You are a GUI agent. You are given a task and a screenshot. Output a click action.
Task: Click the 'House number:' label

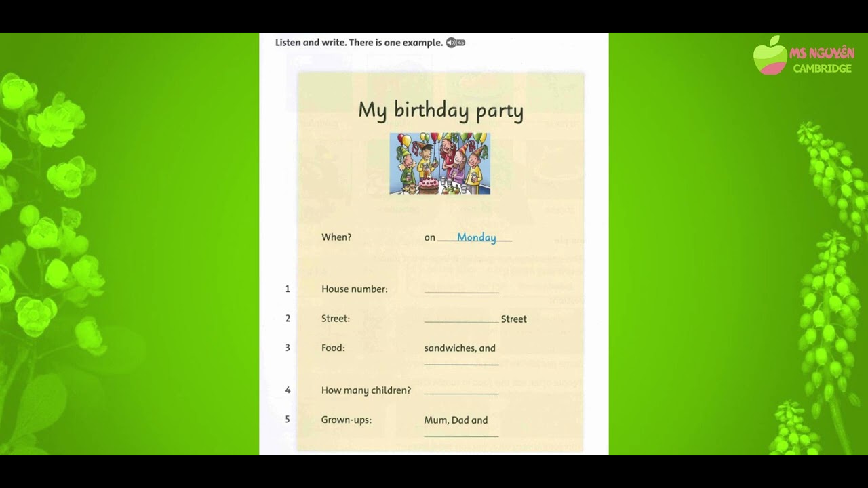tap(355, 289)
